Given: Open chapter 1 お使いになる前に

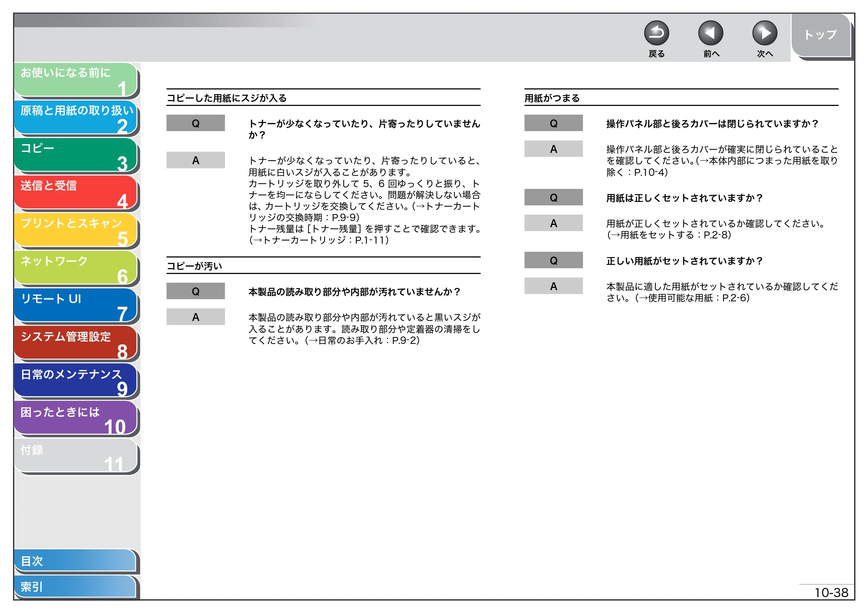Looking at the screenshot, I should pyautogui.click(x=76, y=79).
